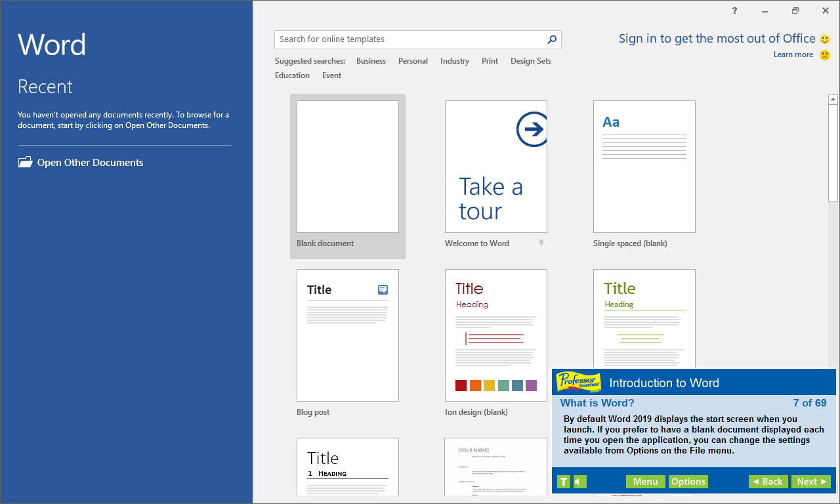Viewport: 840px width, 504px height.
Task: Pin the Welcome to Word template
Action: 541,243
